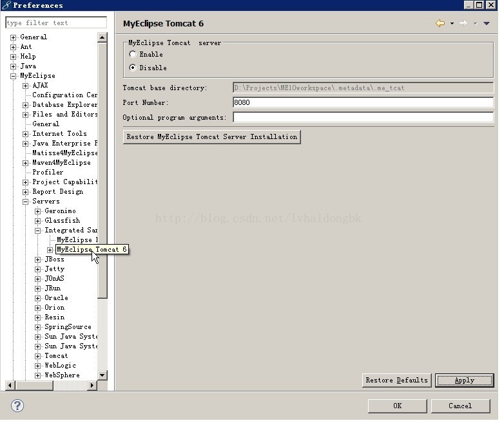
Task: Expand the WebSphere server node
Action: tap(37, 375)
